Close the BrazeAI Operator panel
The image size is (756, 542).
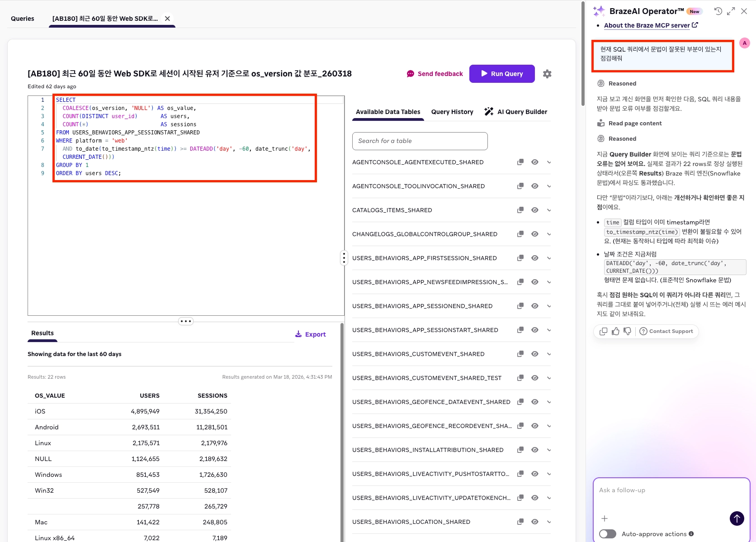tap(744, 11)
